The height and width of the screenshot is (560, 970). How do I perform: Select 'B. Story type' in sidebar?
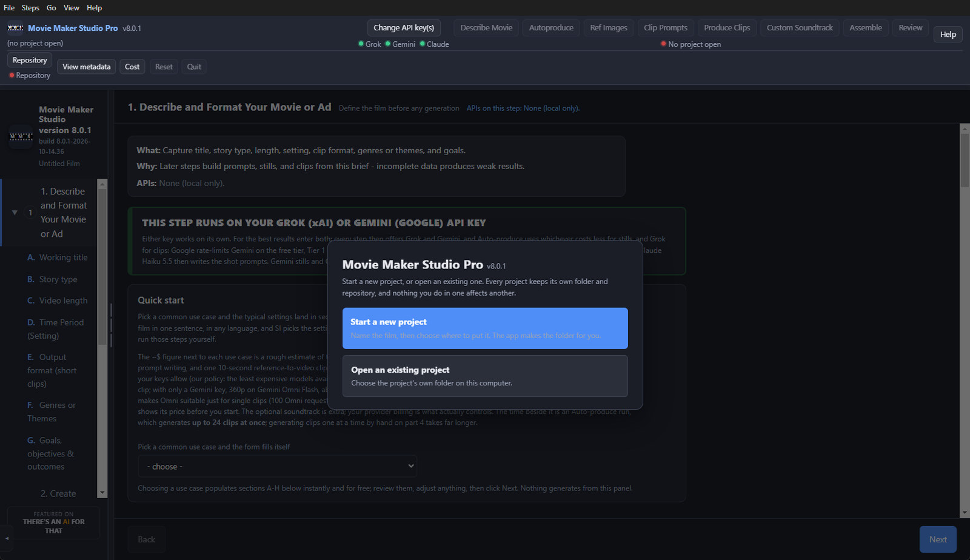(x=52, y=279)
